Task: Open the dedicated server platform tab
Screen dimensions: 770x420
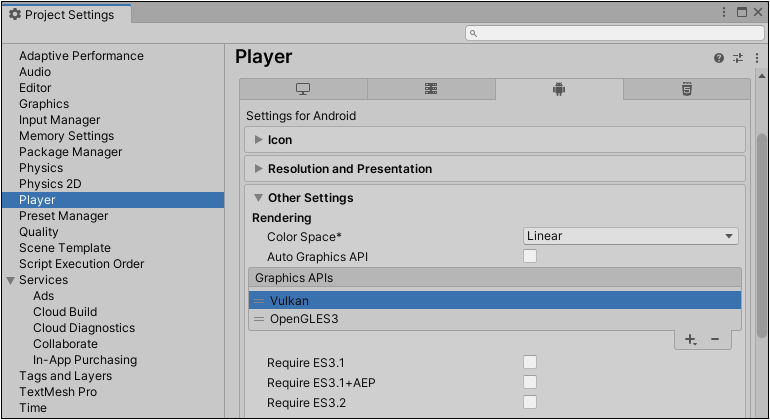Action: (431, 89)
